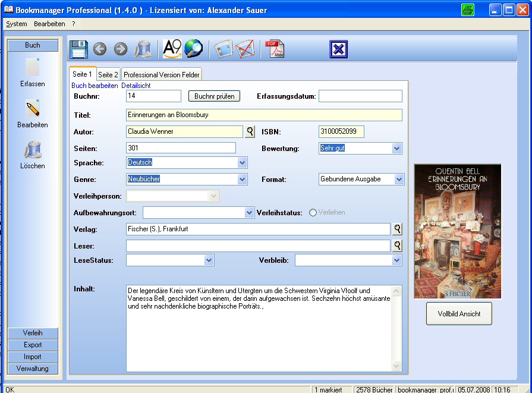Click the Buchnr prüfen button
532x393 pixels.
pos(215,96)
